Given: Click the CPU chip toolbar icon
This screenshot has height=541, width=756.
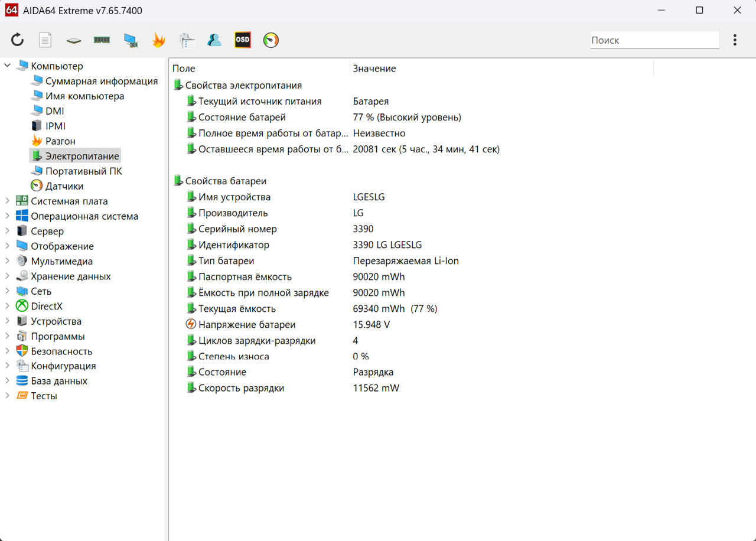Looking at the screenshot, I should pyautogui.click(x=73, y=40).
